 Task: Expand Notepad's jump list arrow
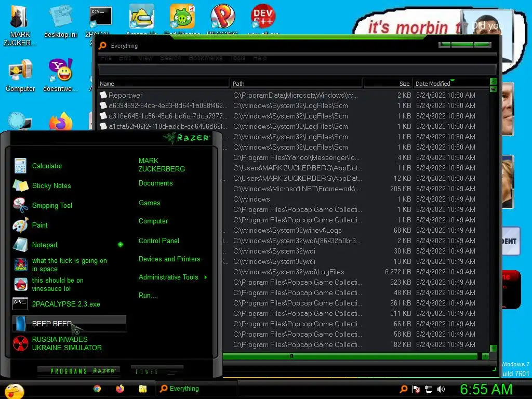(x=121, y=245)
